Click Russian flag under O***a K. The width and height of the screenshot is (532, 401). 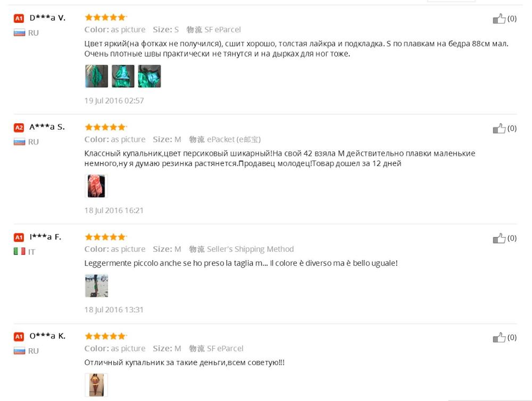pyautogui.click(x=19, y=351)
